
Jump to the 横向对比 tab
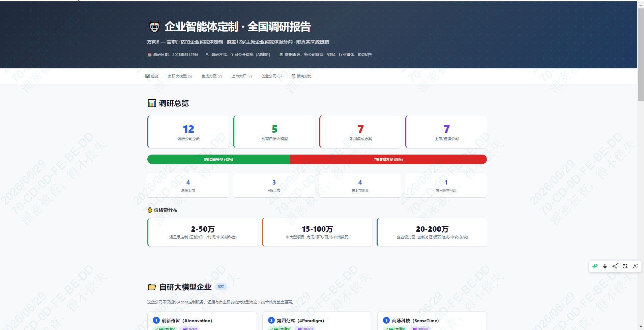coord(301,76)
